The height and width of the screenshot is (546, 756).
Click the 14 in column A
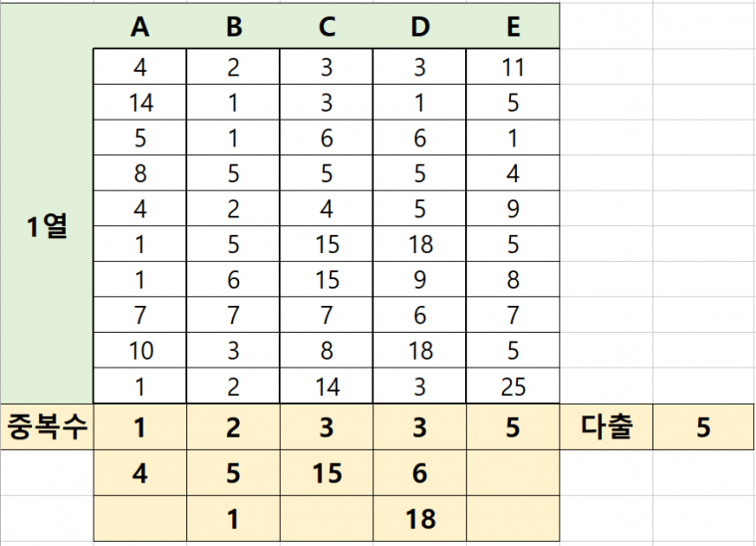[140, 103]
